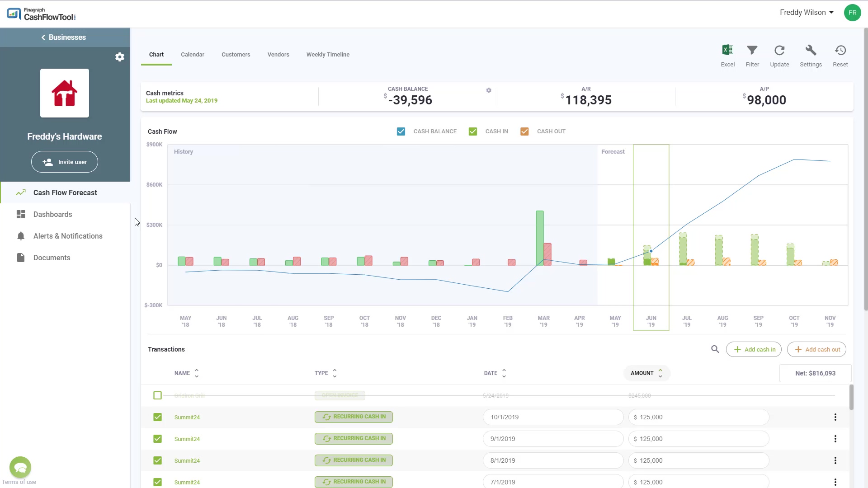The image size is (868, 488).
Task: Open the wrench Settings tool
Action: [811, 51]
